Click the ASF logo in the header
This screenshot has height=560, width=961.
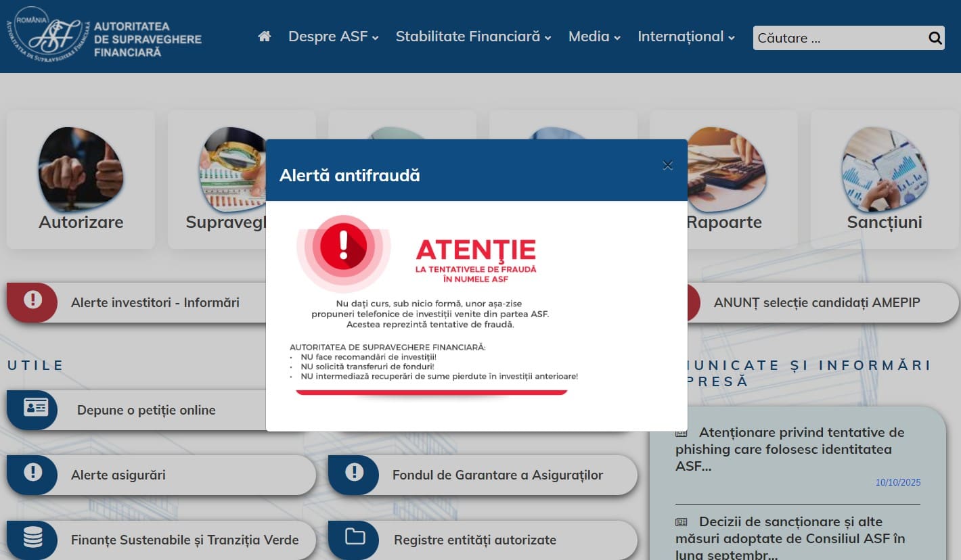[105, 35]
